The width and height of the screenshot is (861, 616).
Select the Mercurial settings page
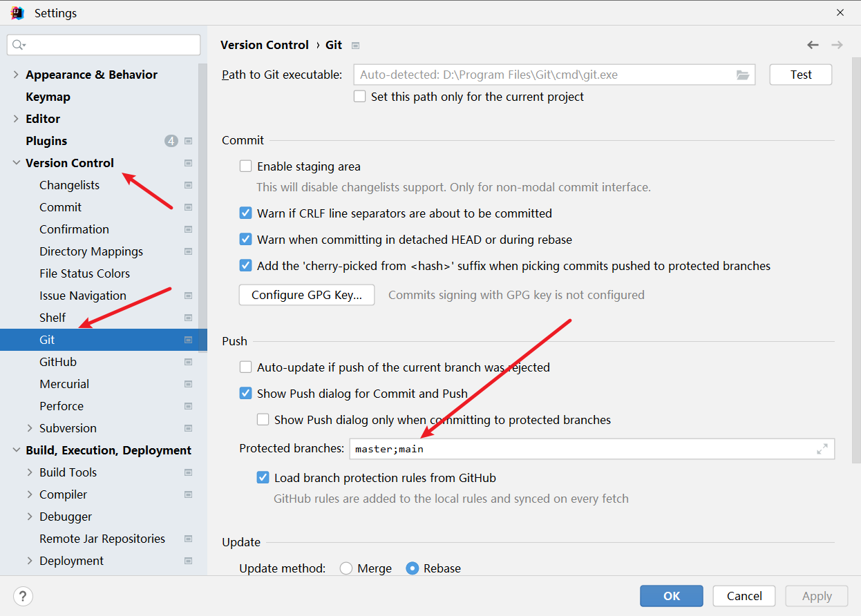click(64, 383)
